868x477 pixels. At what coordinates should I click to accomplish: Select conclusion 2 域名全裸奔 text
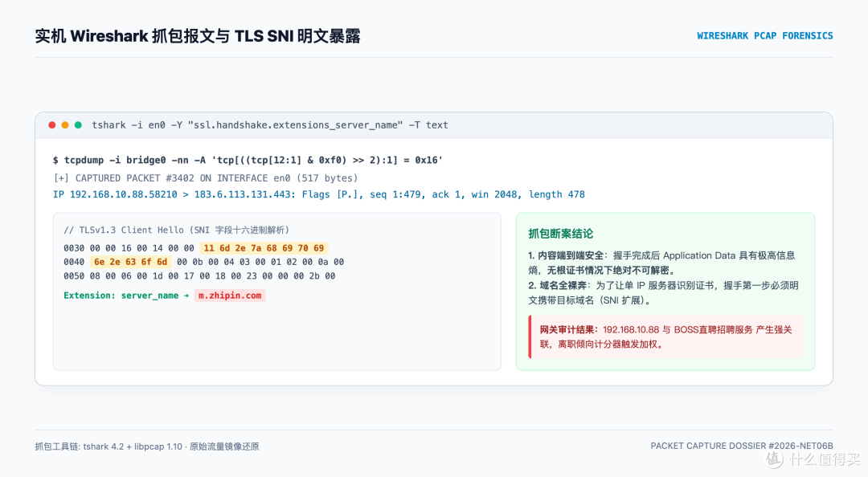click(663, 293)
